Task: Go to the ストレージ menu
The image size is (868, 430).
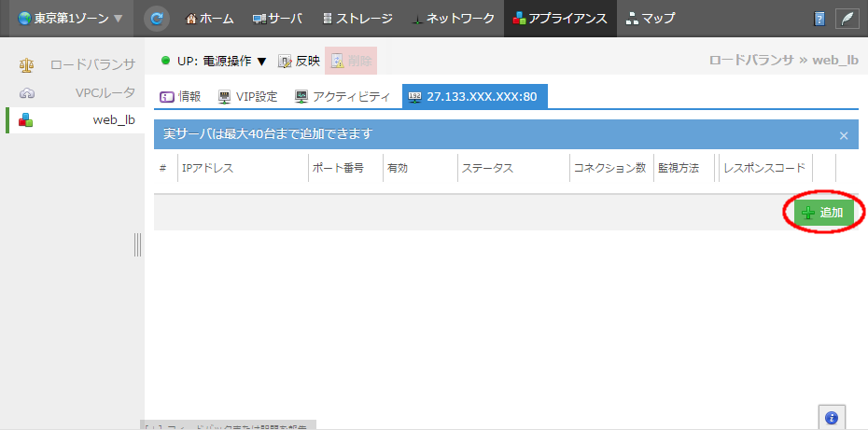Action: tap(357, 19)
